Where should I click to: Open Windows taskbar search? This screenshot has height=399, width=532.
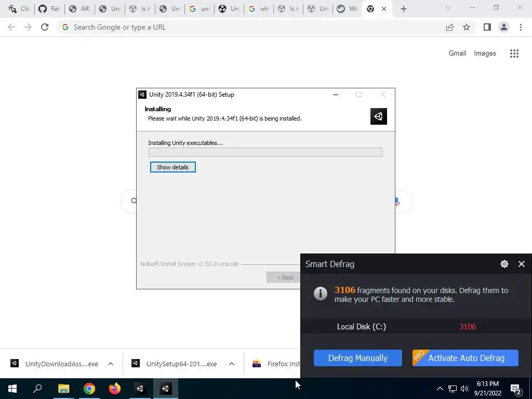point(37,389)
